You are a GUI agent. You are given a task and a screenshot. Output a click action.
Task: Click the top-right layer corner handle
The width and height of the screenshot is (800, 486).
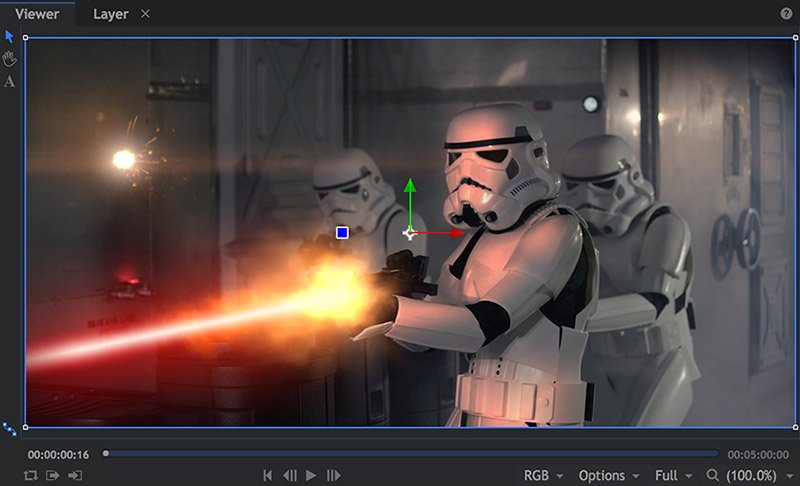tap(795, 38)
